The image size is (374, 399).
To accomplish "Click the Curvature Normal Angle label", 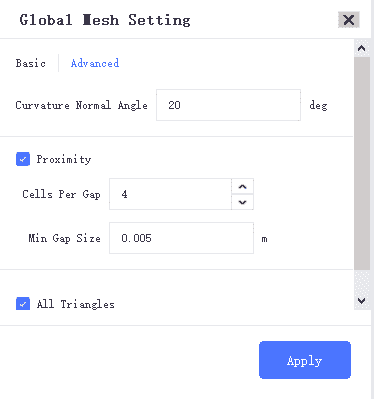I will point(82,105).
